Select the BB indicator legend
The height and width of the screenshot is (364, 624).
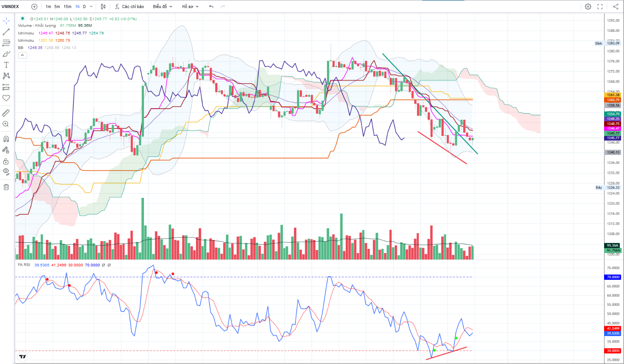point(21,48)
